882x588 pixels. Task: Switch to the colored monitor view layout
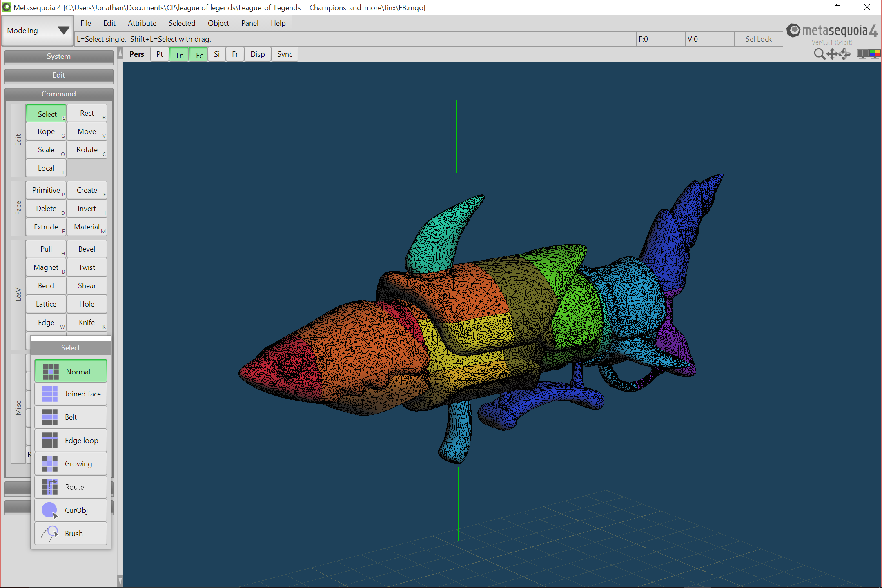point(875,54)
